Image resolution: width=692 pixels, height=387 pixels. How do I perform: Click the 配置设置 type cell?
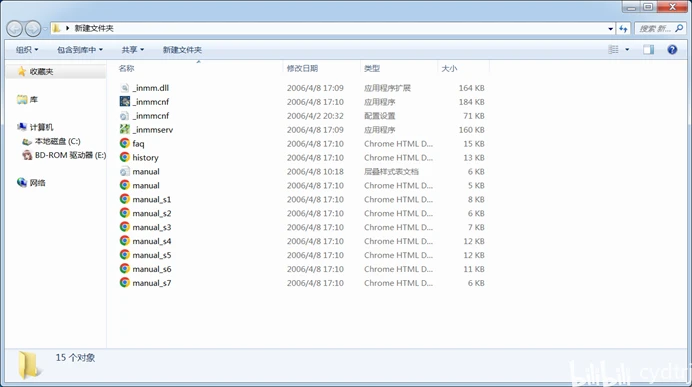point(380,116)
